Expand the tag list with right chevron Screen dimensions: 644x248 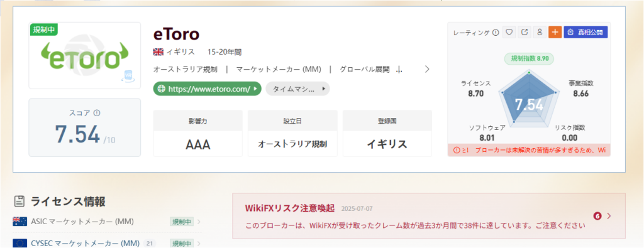(427, 69)
